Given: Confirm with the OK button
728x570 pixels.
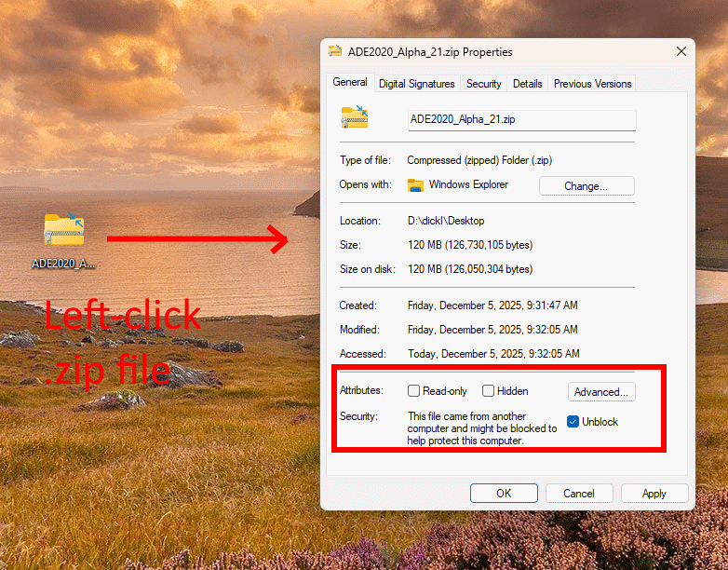Looking at the screenshot, I should [x=504, y=493].
